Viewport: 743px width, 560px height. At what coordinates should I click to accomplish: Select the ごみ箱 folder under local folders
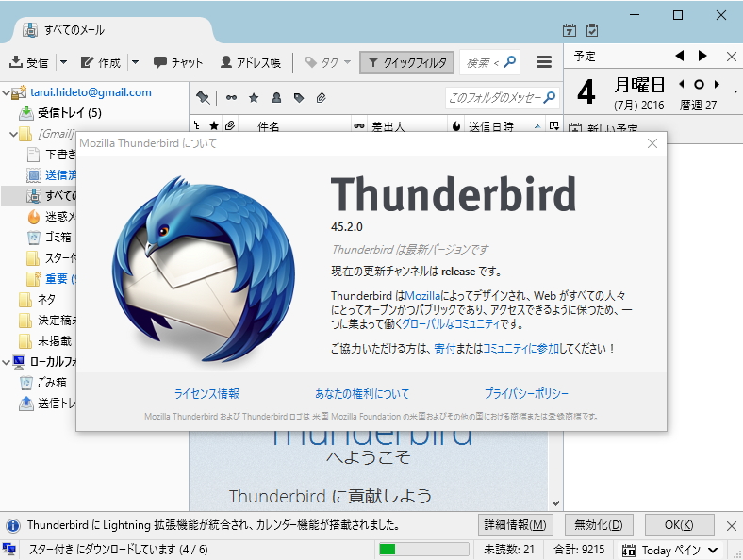[x=43, y=383]
